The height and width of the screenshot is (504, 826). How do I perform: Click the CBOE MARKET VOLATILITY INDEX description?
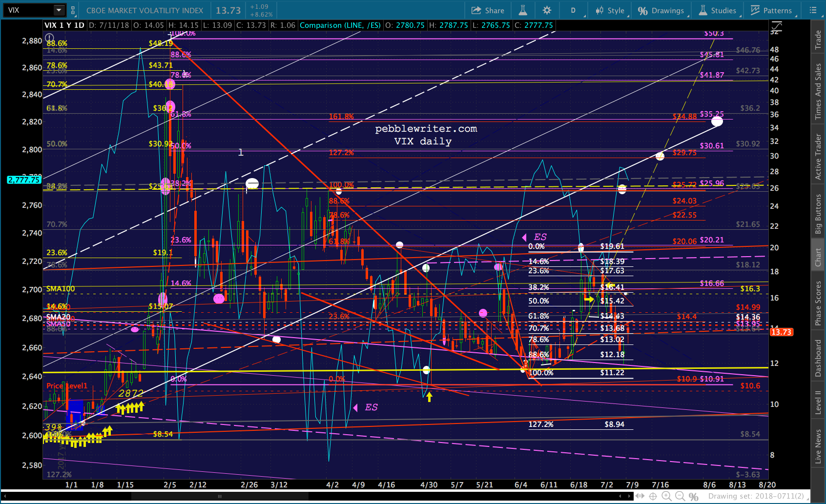point(145,10)
